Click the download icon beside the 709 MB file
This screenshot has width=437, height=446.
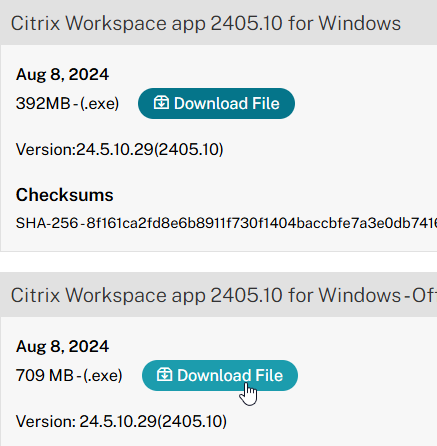[164, 375]
